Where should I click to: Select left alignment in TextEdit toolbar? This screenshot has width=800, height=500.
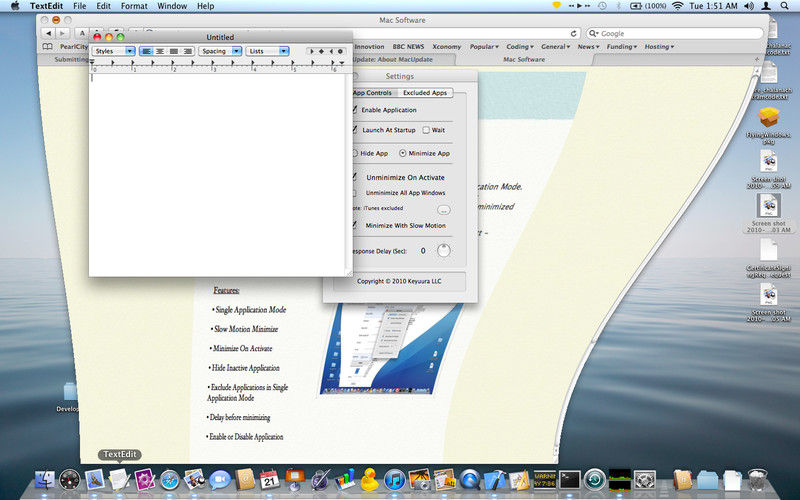click(x=146, y=51)
